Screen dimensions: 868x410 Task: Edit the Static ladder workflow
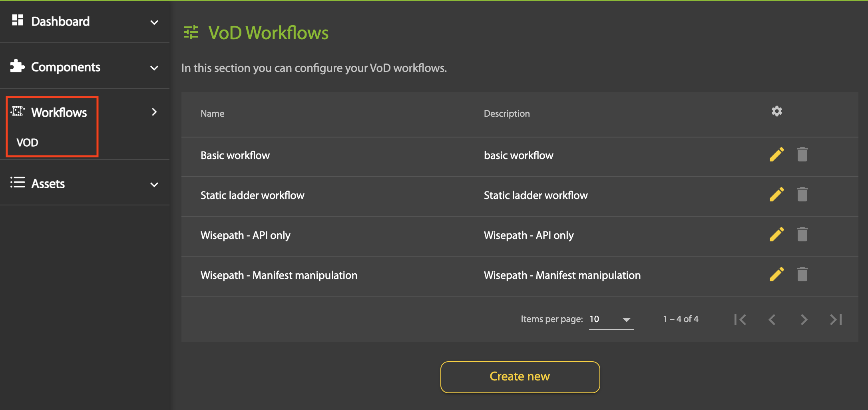click(776, 195)
